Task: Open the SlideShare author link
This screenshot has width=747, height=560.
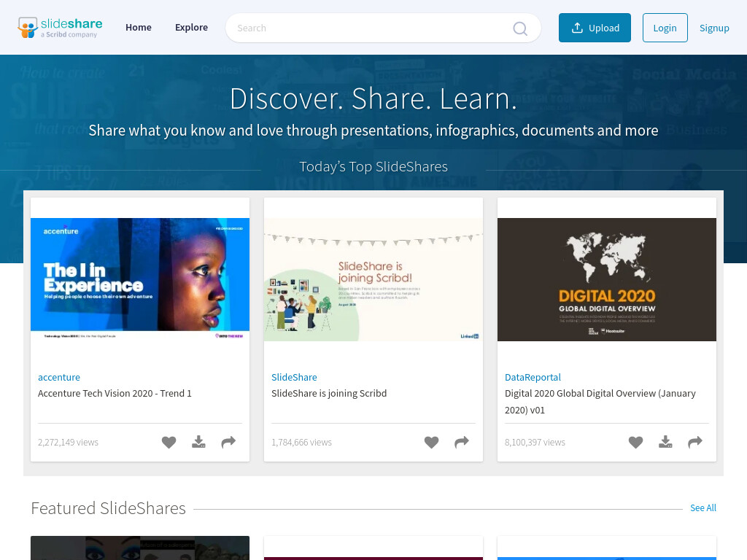Action: tap(294, 377)
